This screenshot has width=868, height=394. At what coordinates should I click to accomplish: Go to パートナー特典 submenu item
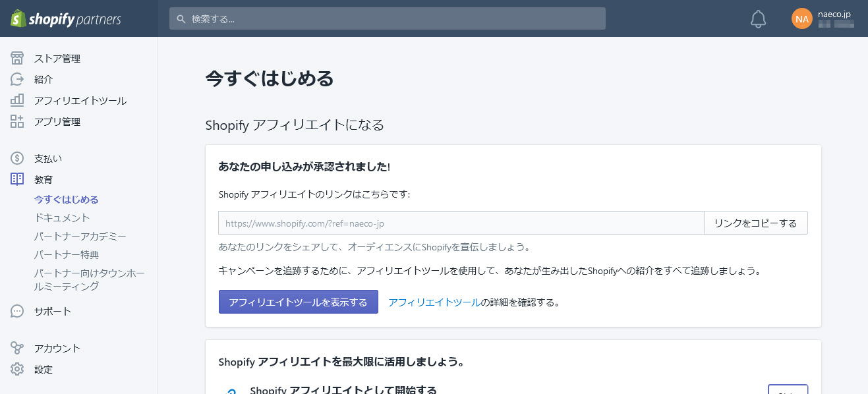click(66, 254)
